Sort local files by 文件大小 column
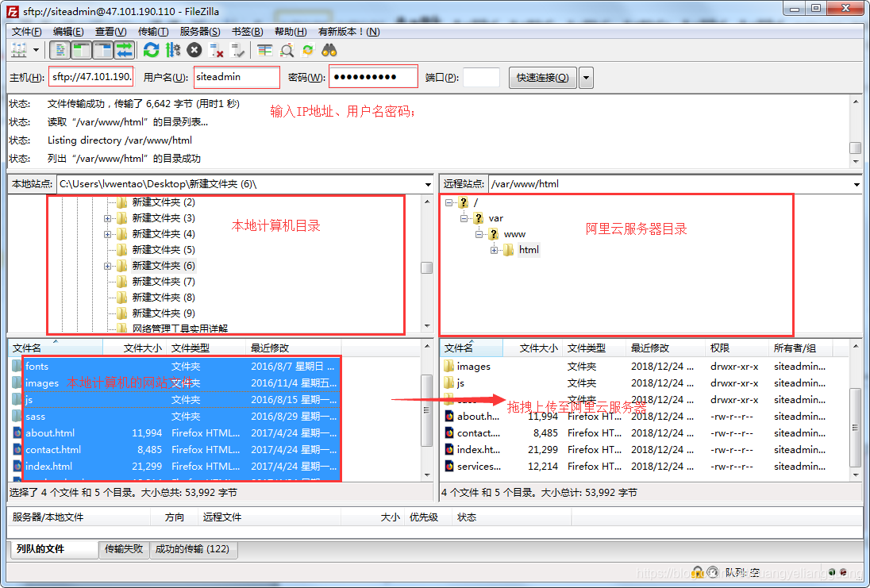This screenshot has width=870, height=588. pyautogui.click(x=134, y=348)
